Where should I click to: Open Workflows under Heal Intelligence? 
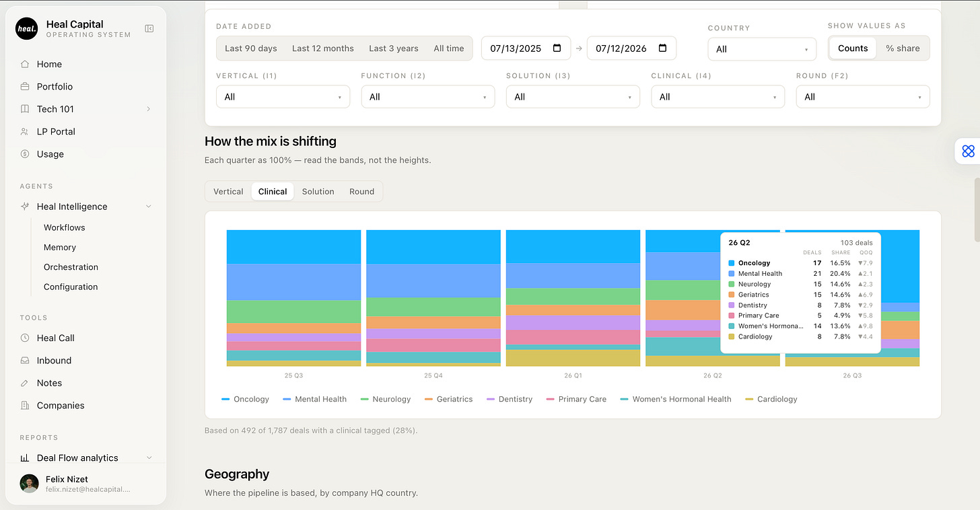coord(65,227)
